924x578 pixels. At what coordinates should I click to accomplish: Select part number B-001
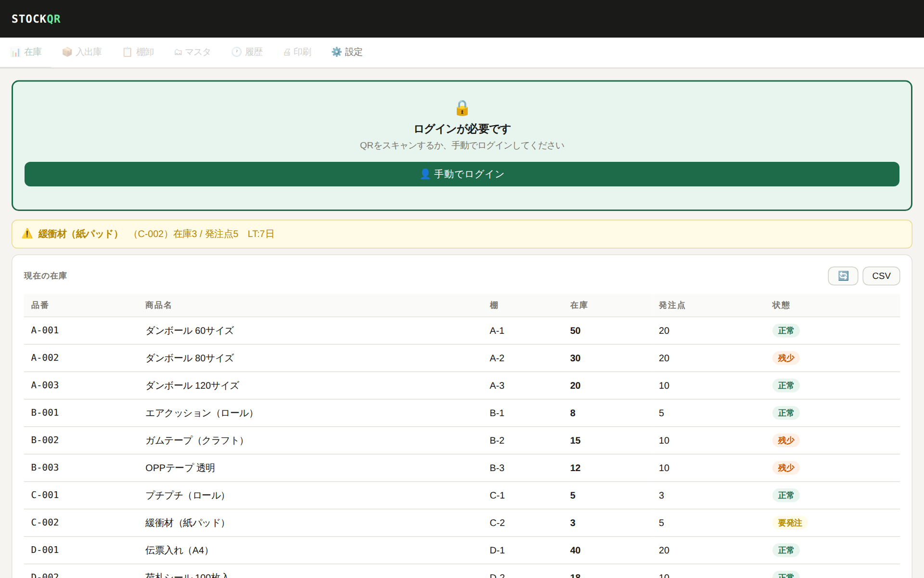pos(45,413)
